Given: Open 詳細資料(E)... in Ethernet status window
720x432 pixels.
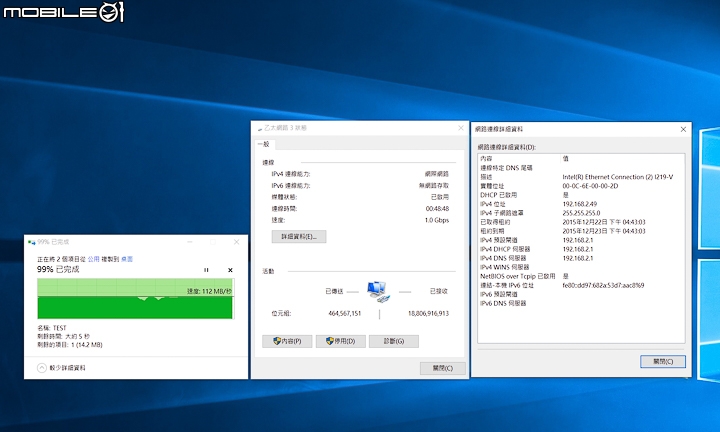Looking at the screenshot, I should point(299,236).
